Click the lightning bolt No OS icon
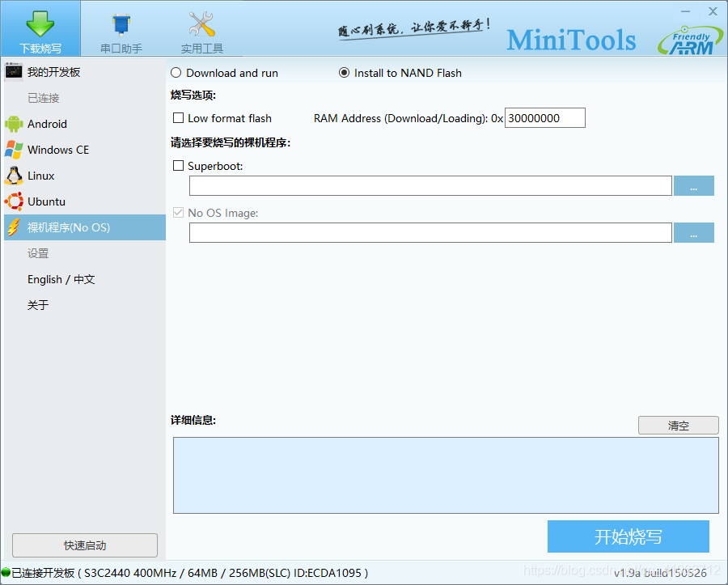The width and height of the screenshot is (728, 585). [x=14, y=227]
